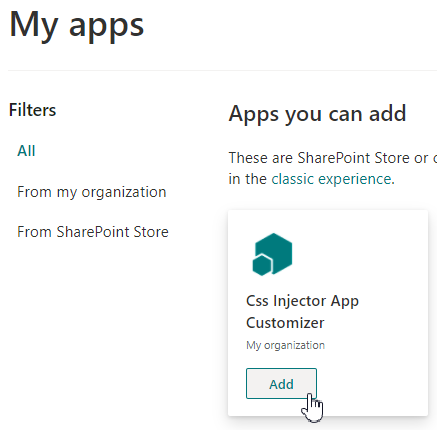Click the Apps you can add heading
The width and height of the screenshot is (437, 430).
[317, 114]
